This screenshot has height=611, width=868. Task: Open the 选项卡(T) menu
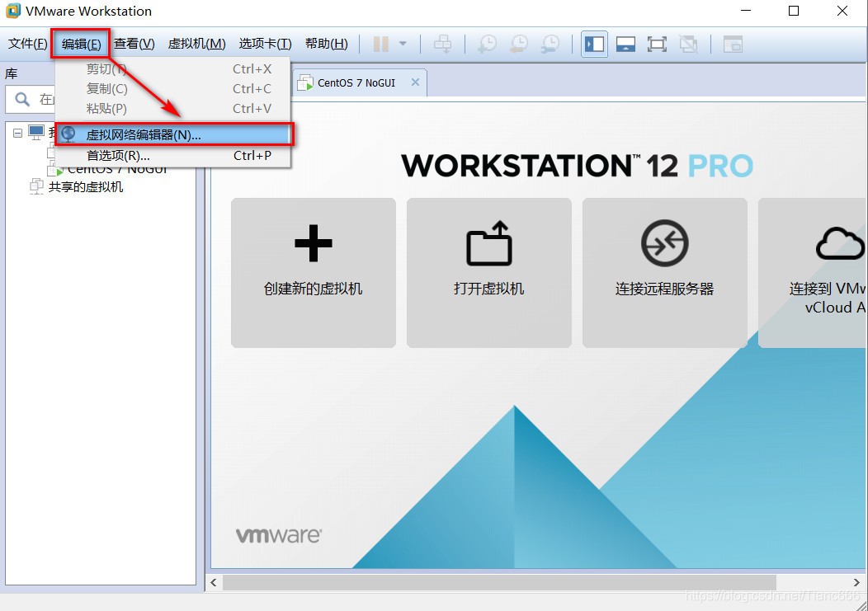(265, 44)
